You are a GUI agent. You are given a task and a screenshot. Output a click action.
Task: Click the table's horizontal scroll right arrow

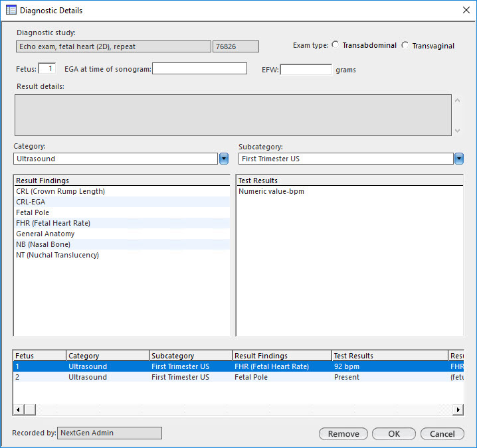pos(458,410)
